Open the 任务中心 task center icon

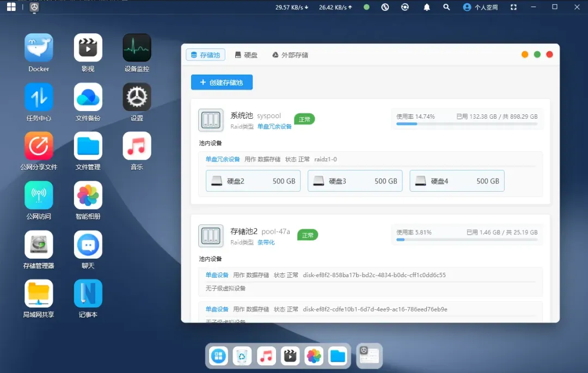click(x=39, y=97)
